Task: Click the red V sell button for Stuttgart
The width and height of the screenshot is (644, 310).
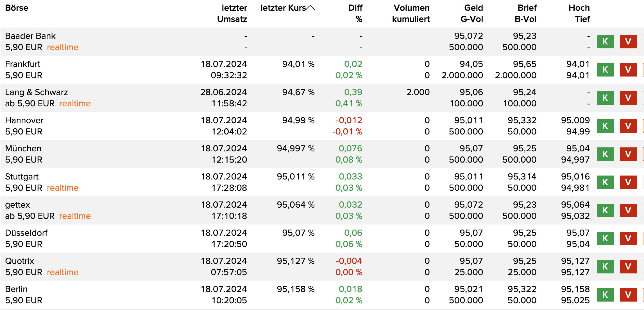Action: coord(628,182)
